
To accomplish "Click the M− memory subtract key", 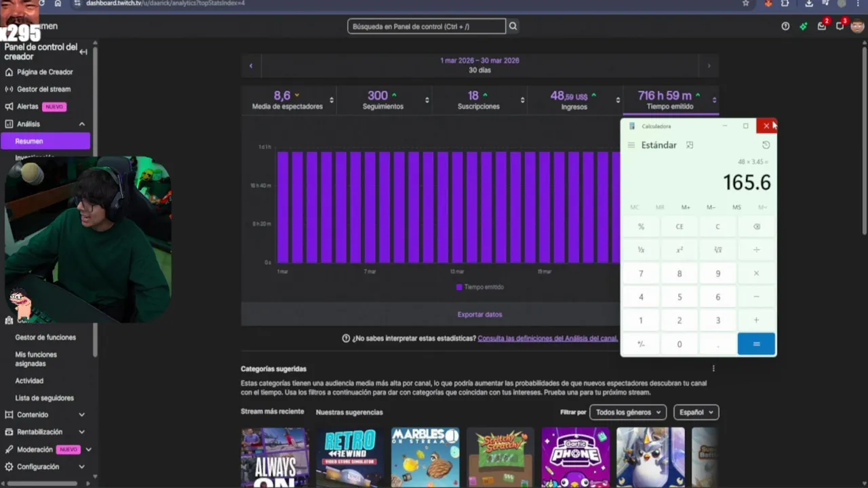I will [711, 207].
